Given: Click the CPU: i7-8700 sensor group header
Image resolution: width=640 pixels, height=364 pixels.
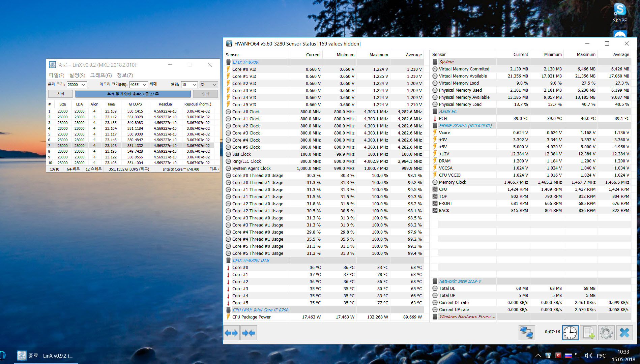Looking at the screenshot, I should point(245,62).
